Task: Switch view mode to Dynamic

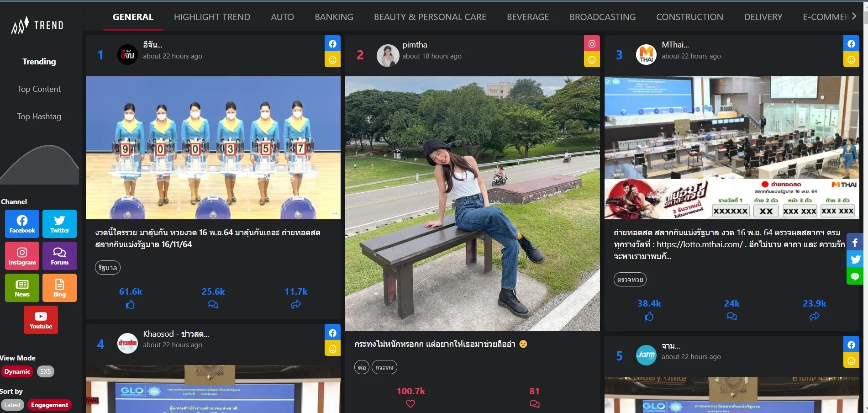Action: pyautogui.click(x=17, y=371)
